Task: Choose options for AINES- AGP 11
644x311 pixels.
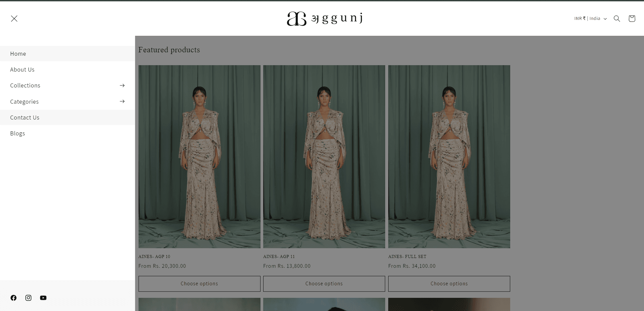Action: pos(324,284)
